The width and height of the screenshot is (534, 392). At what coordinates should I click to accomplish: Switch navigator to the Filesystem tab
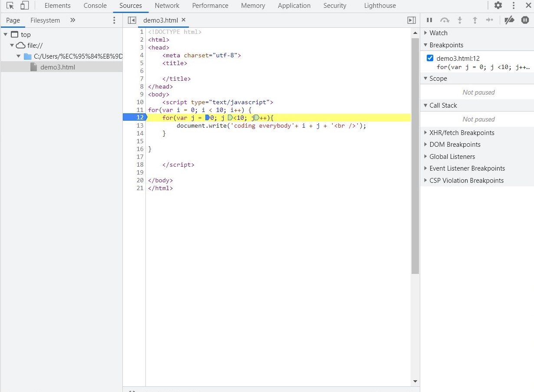pos(45,20)
